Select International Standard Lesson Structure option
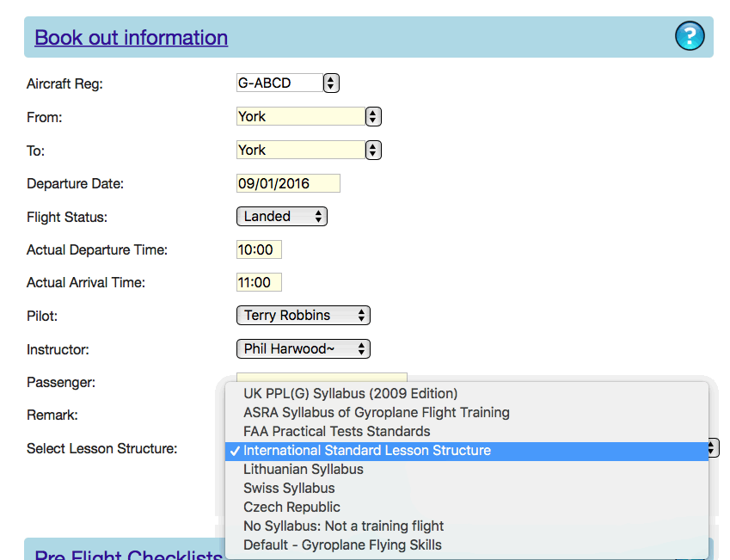Image resolution: width=730 pixels, height=560 pixels. point(367,451)
